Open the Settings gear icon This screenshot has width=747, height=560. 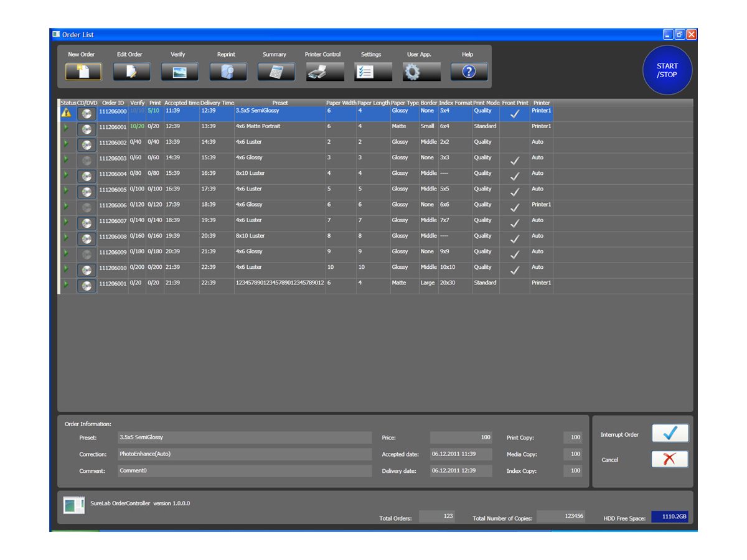[x=372, y=72]
